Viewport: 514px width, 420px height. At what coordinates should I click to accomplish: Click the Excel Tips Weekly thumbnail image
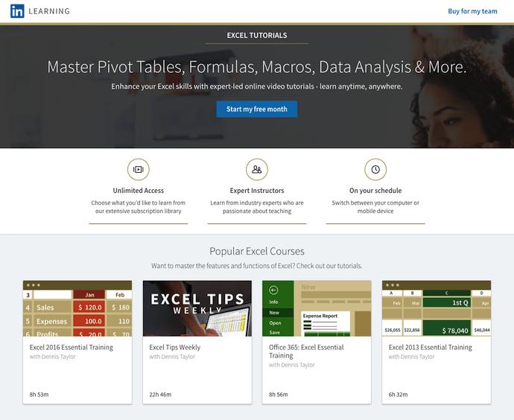coord(197,308)
